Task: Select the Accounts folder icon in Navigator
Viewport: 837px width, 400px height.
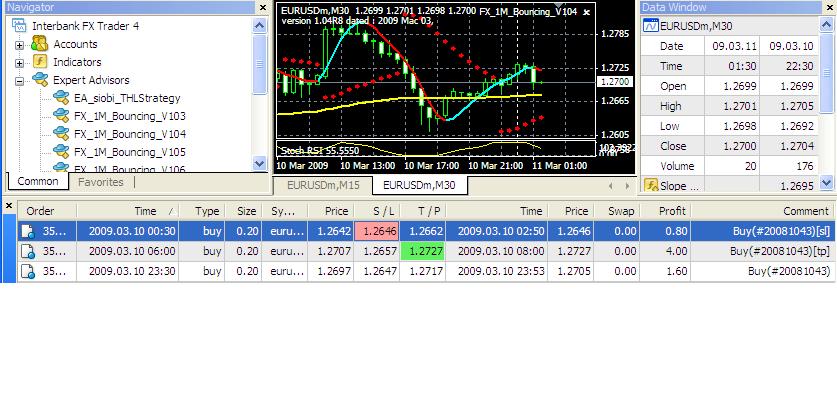Action: click(x=40, y=44)
